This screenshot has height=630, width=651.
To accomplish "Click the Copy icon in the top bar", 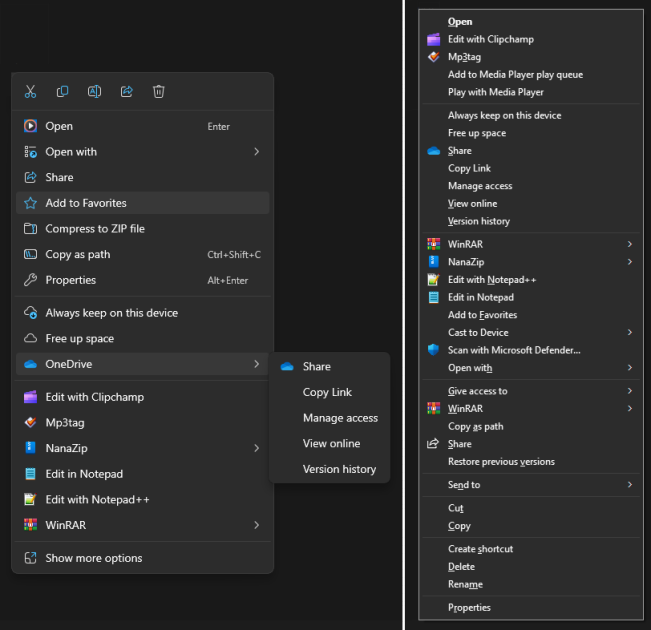I will coord(62,91).
